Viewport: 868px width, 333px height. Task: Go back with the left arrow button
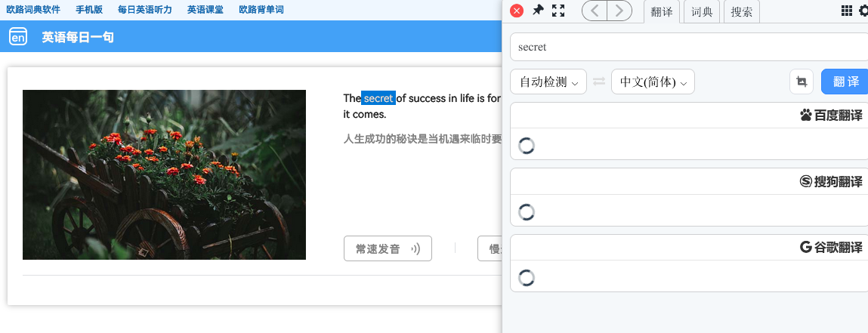595,11
